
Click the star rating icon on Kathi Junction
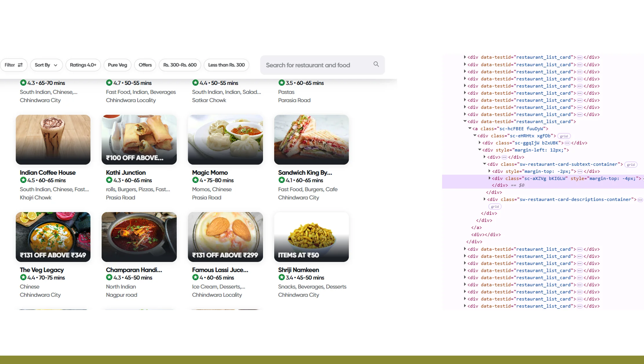(109, 180)
